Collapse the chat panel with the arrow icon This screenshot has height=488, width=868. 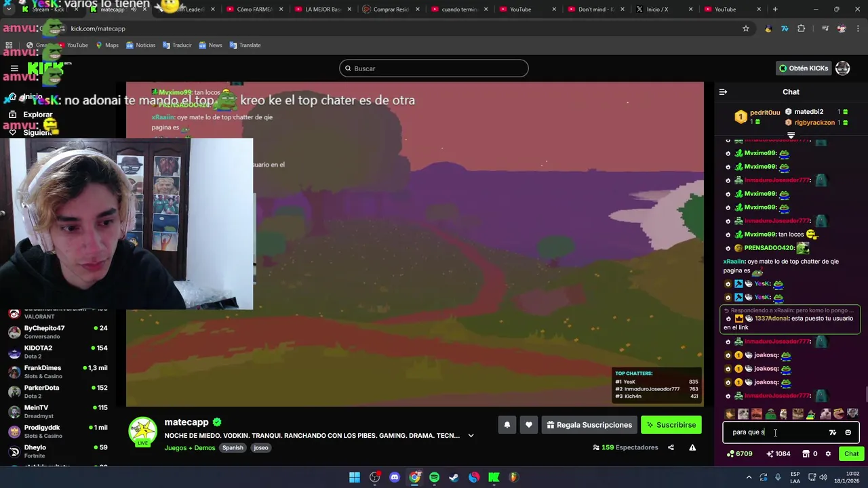(x=723, y=91)
